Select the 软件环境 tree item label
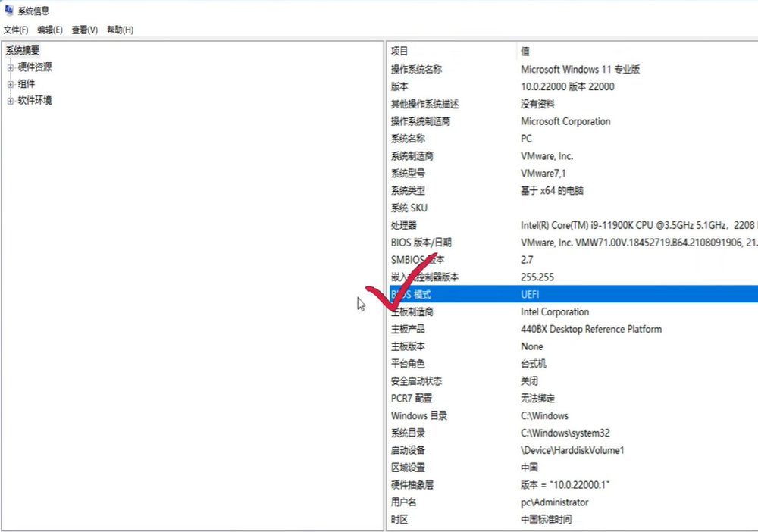The image size is (758, 532). click(35, 101)
